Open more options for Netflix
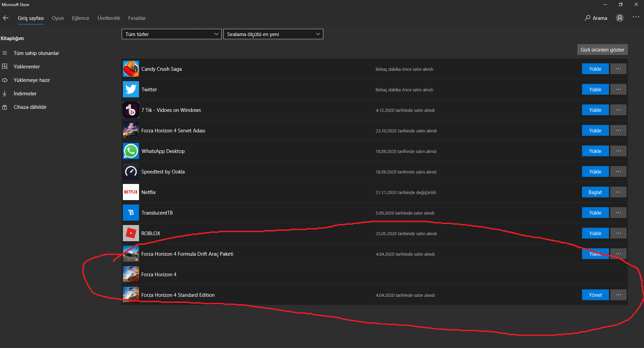The width and height of the screenshot is (644, 348). pos(618,192)
